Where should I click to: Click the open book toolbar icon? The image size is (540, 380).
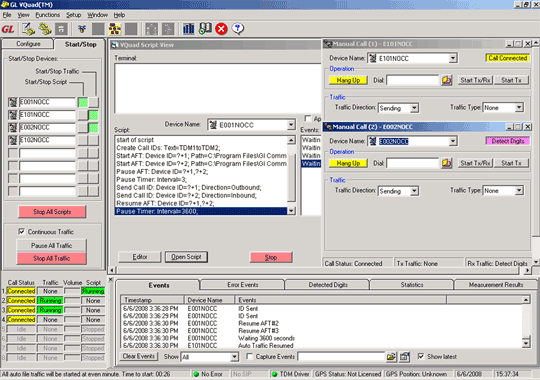(205, 29)
